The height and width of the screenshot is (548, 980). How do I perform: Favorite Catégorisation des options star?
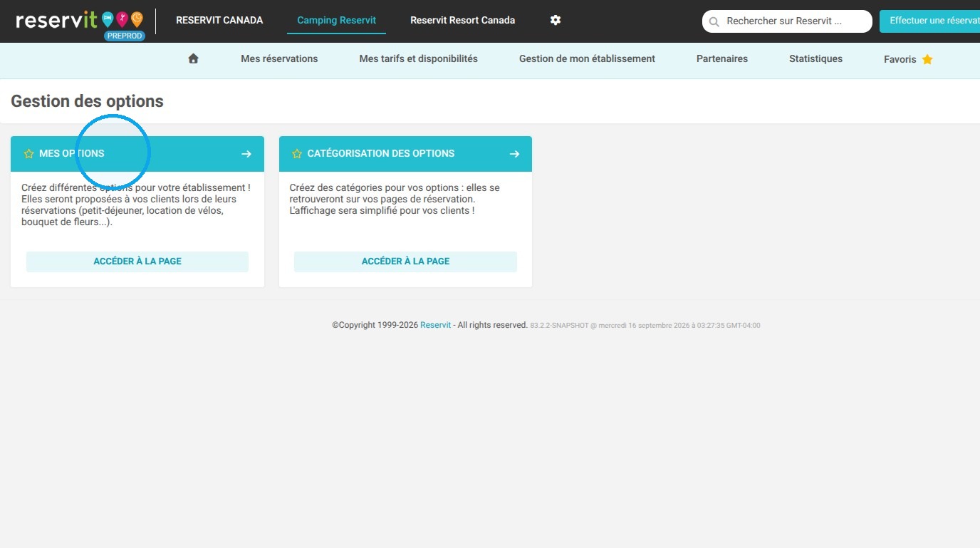pyautogui.click(x=297, y=154)
